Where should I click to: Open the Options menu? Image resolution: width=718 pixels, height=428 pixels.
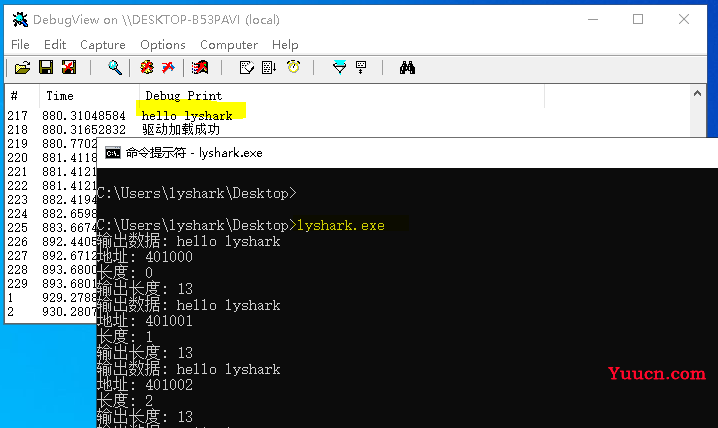coord(163,44)
